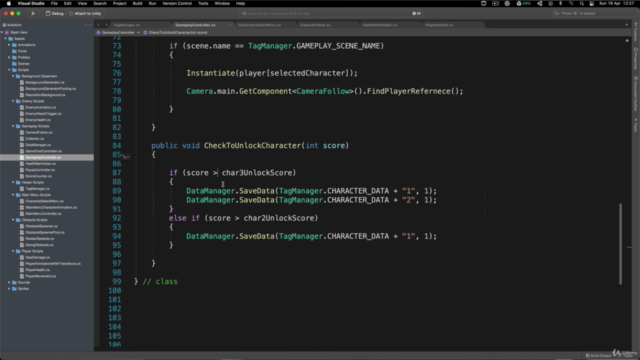Expand the Sprites folder
640x360 pixels.
point(9,289)
